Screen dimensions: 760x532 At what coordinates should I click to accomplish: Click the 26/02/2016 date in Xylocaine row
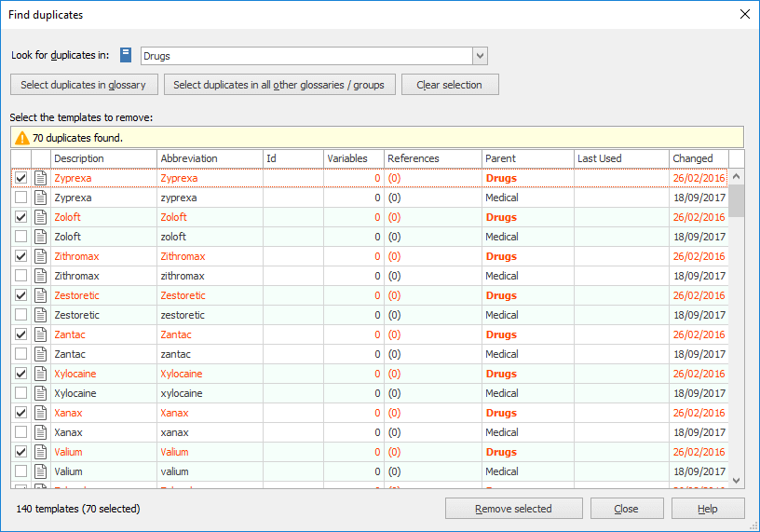(699, 374)
